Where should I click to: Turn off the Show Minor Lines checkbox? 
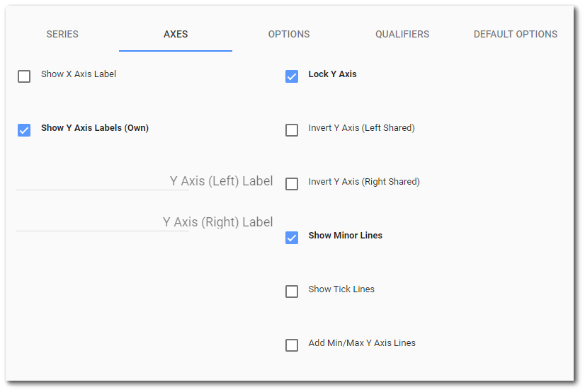(292, 238)
